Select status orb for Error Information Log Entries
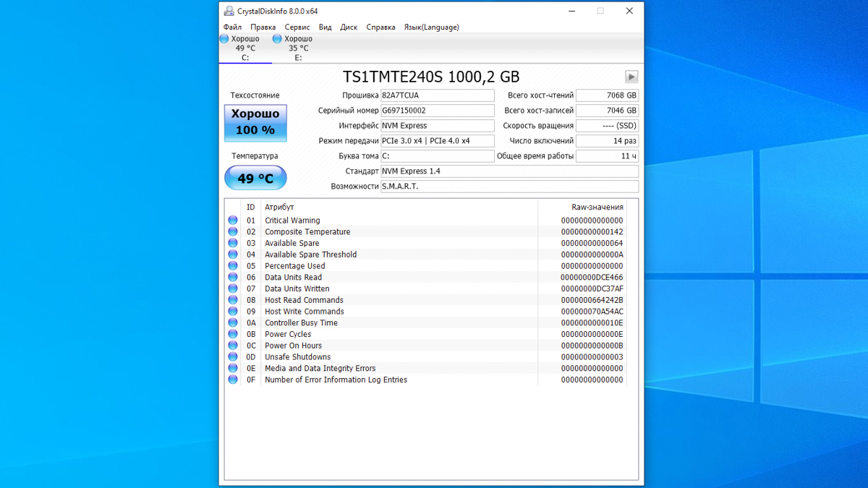Screen dimensions: 868x488 pos(233,380)
